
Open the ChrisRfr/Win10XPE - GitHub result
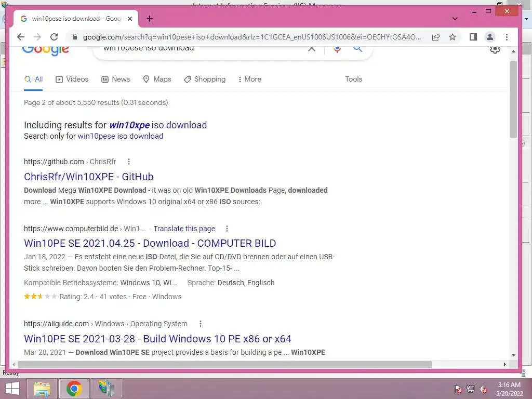tap(88, 177)
